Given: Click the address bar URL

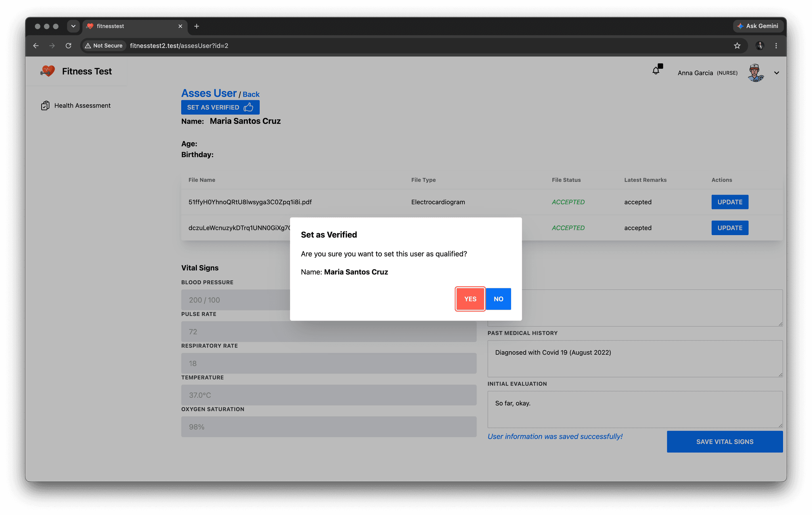Looking at the screenshot, I should point(179,46).
